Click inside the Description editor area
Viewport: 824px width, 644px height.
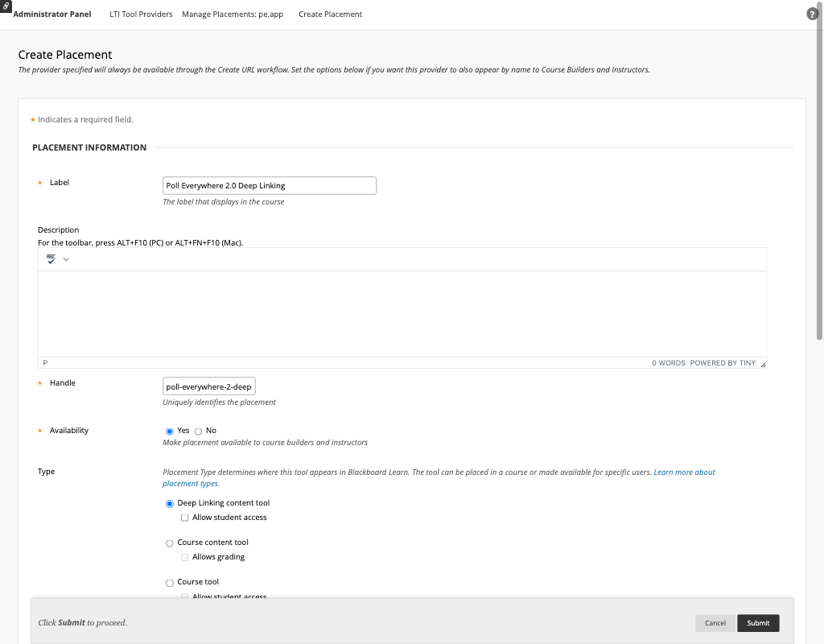coord(402,314)
